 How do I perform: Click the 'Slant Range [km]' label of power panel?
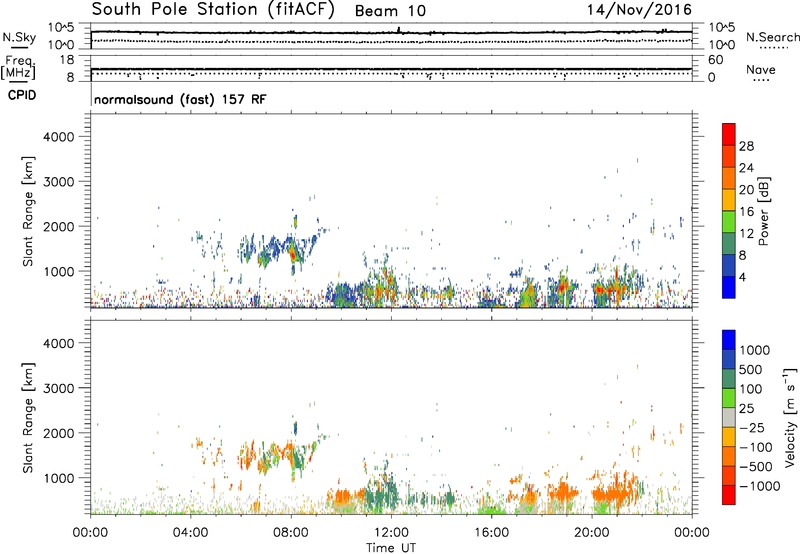click(29, 211)
